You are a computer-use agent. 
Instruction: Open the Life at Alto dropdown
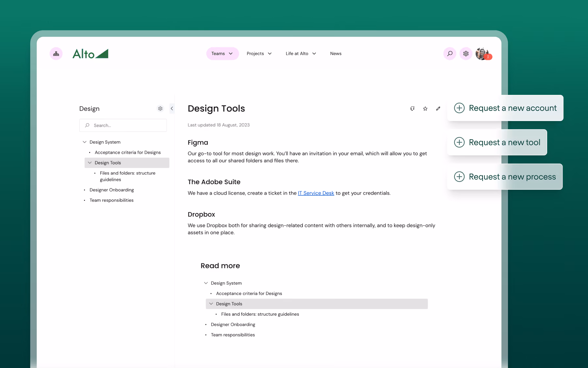point(301,54)
